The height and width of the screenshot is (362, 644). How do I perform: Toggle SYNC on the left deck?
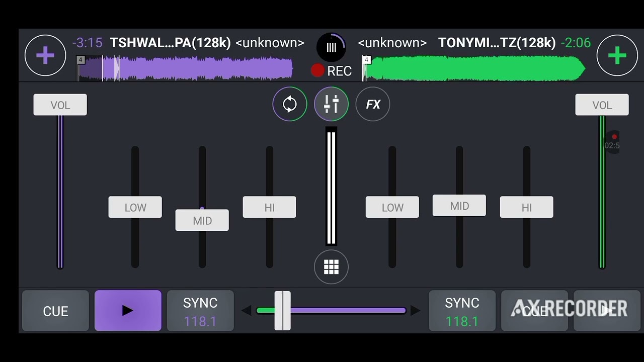(200, 311)
